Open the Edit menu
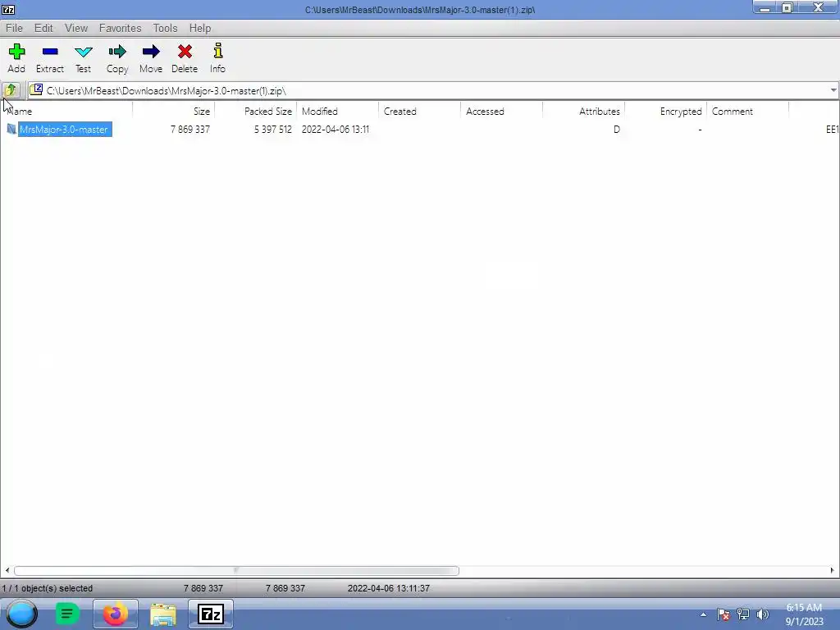 coord(43,28)
